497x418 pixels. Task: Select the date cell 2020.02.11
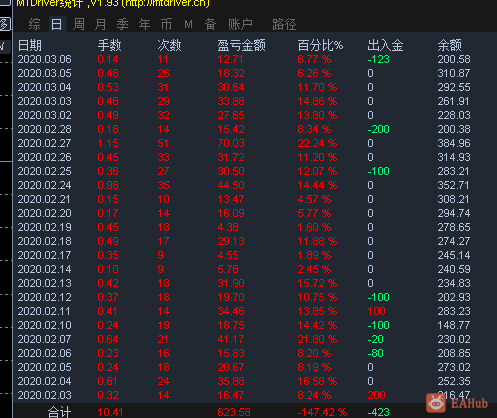coord(44,311)
